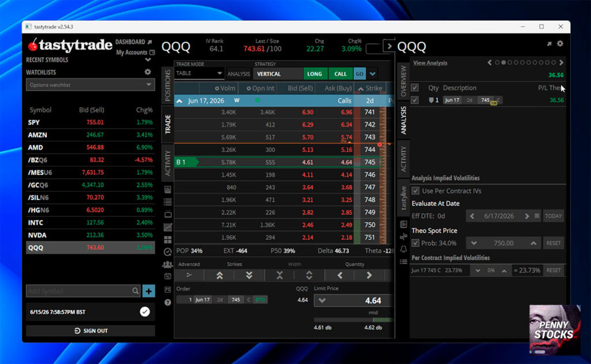Open the Overview tab in right panel

(403, 81)
